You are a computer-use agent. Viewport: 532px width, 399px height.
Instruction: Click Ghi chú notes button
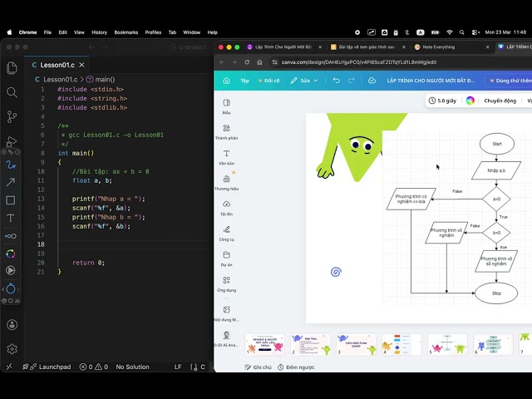258,367
